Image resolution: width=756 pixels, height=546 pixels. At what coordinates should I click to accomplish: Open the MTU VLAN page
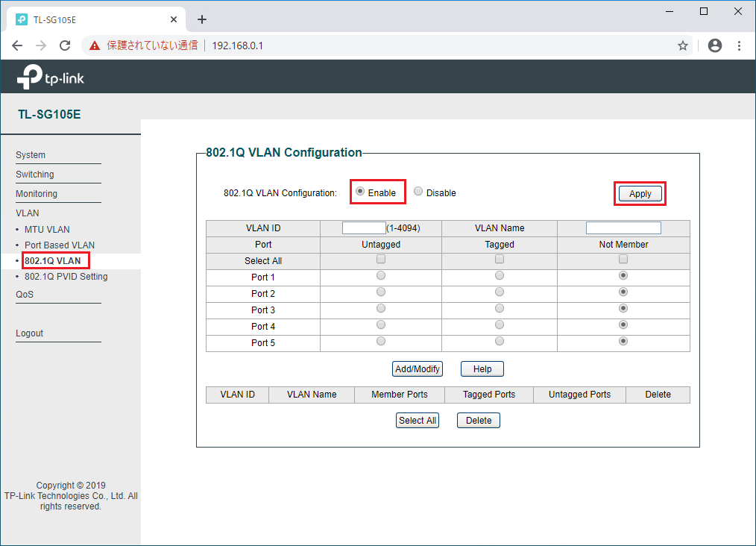pos(47,230)
